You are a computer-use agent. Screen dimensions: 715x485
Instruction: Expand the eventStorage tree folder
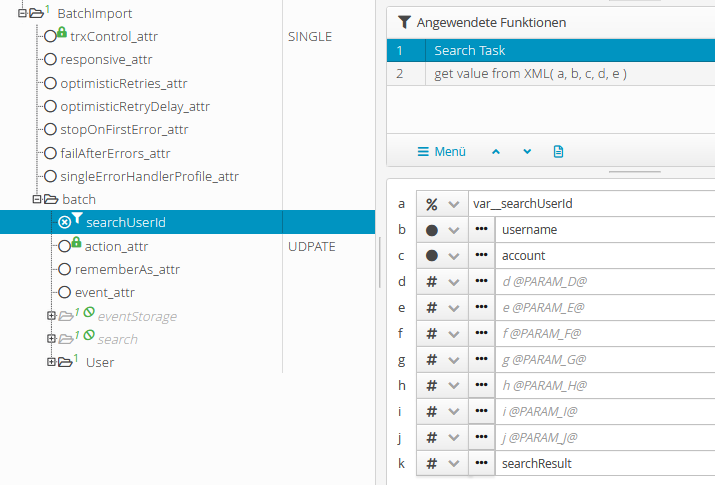coord(52,316)
